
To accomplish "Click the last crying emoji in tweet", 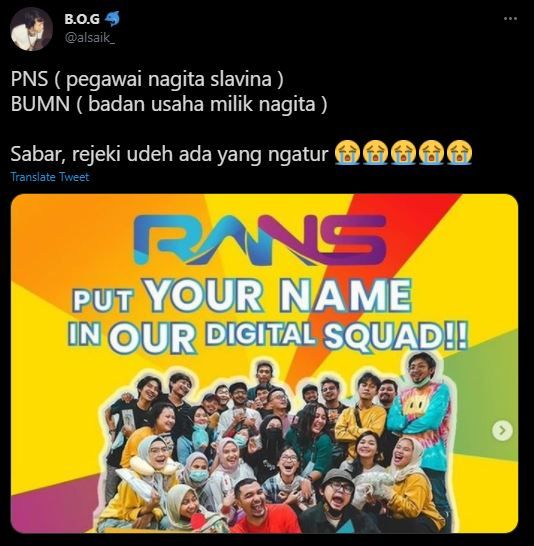I will (460, 153).
